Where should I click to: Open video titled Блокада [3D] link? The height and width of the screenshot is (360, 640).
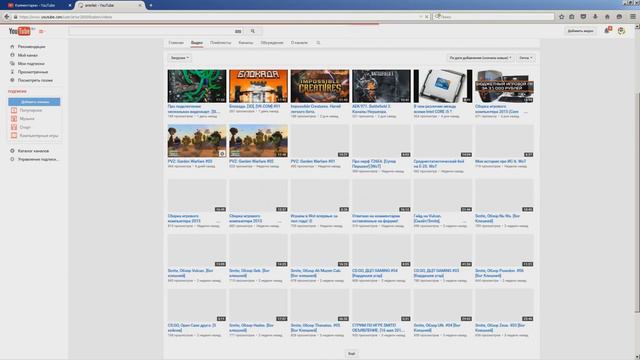(255, 106)
